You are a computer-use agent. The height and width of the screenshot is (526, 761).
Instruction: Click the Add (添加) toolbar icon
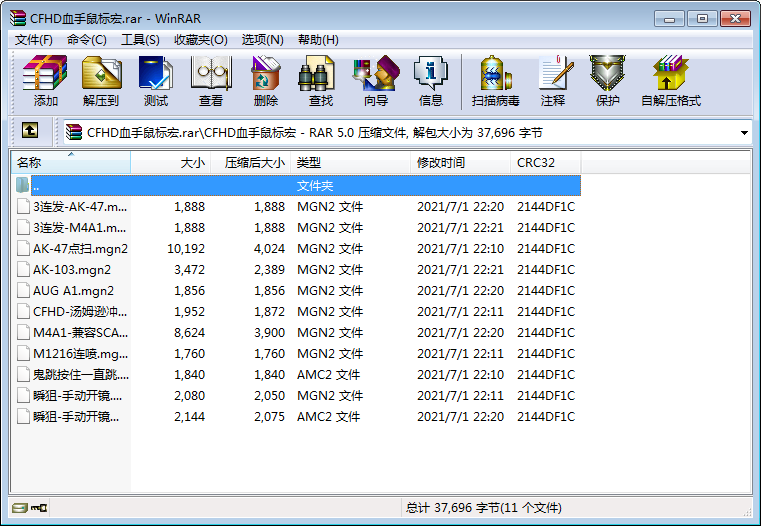pos(45,81)
